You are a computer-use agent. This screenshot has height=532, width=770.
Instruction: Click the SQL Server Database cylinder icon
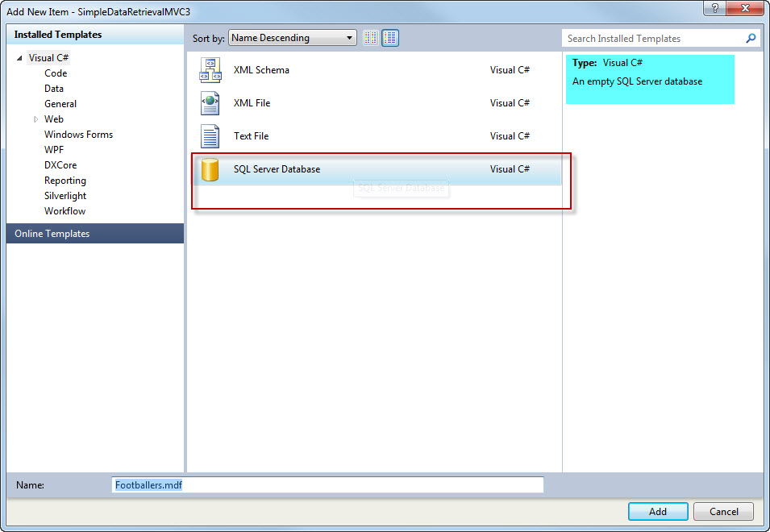click(210, 169)
